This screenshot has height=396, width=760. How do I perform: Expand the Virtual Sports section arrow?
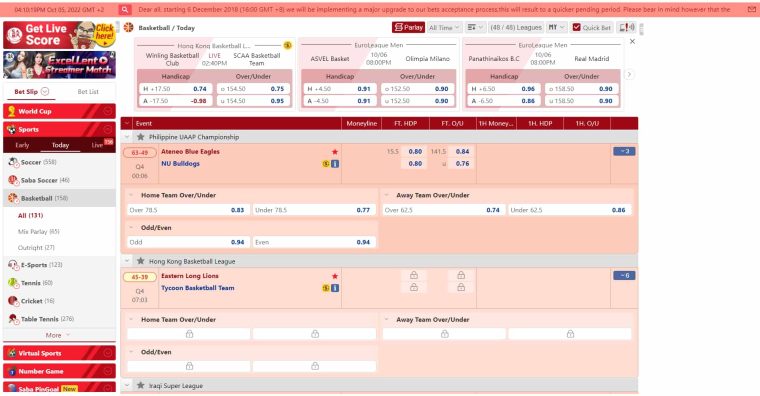coord(108,353)
